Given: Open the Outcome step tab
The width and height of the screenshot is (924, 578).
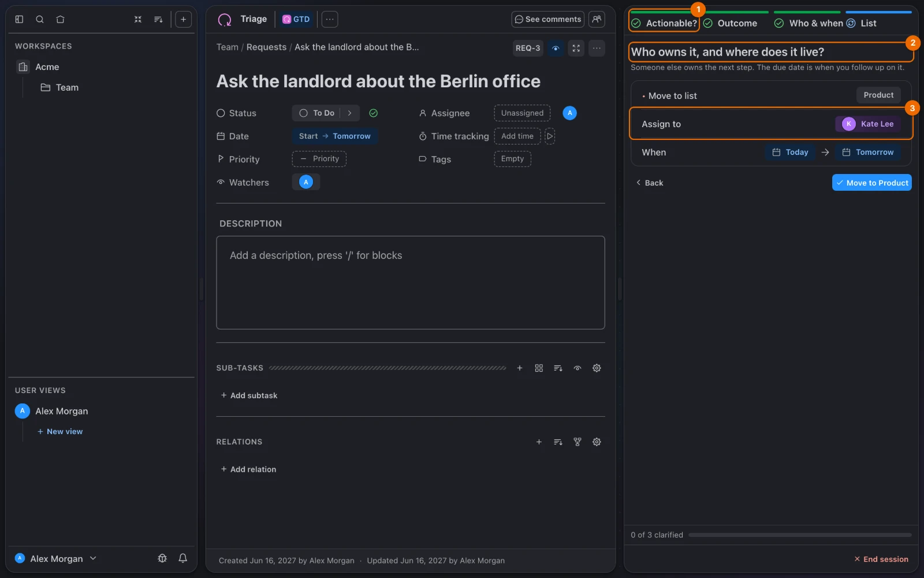Looking at the screenshot, I should point(730,23).
